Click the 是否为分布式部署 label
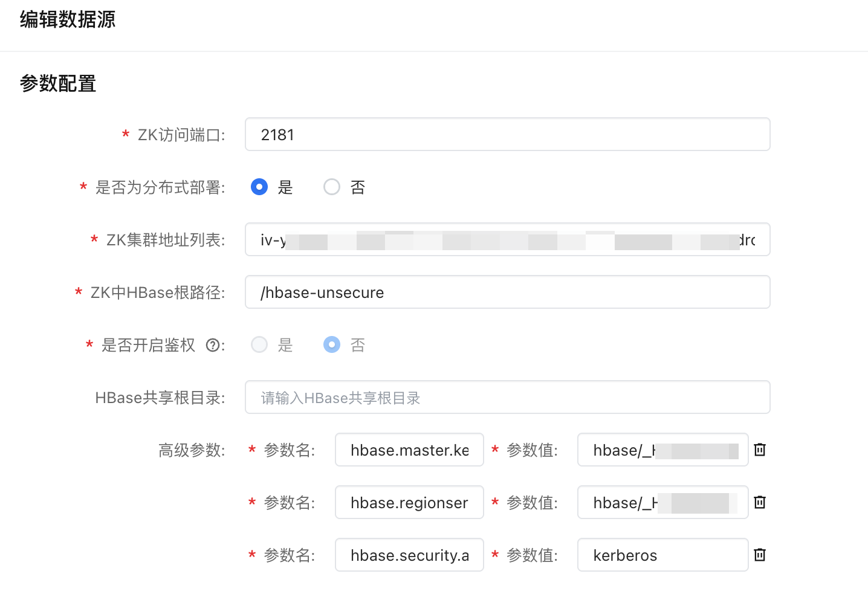 [x=160, y=187]
